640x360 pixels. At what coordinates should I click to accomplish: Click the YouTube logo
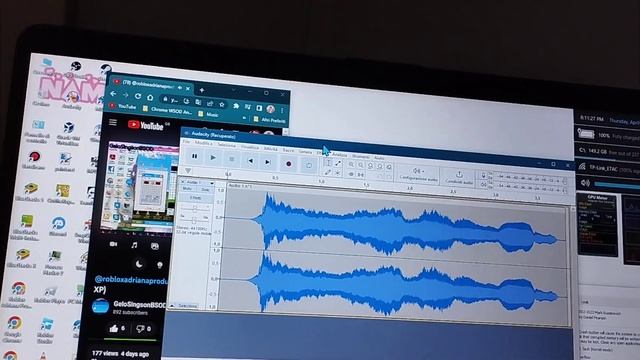point(146,125)
